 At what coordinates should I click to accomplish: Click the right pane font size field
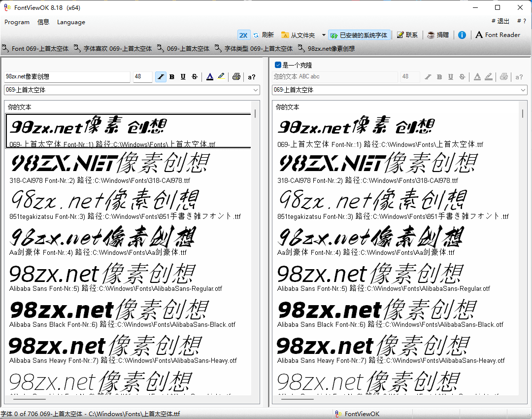410,77
